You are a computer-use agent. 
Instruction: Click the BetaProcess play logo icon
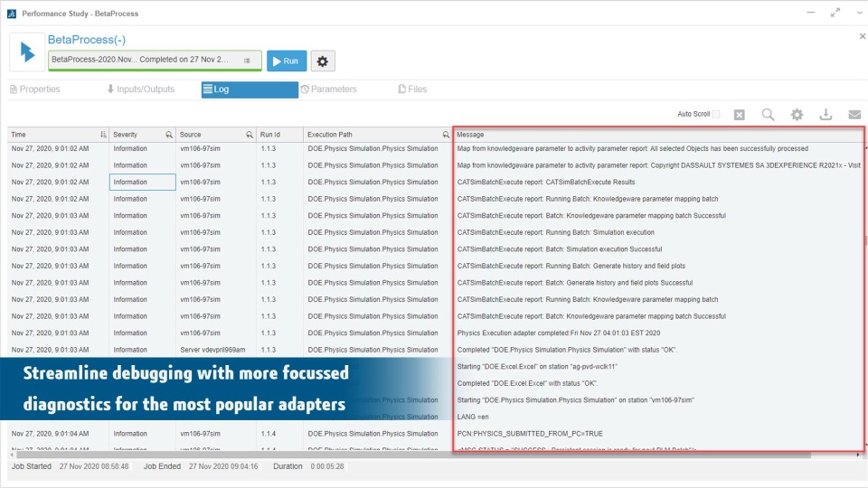click(x=27, y=52)
